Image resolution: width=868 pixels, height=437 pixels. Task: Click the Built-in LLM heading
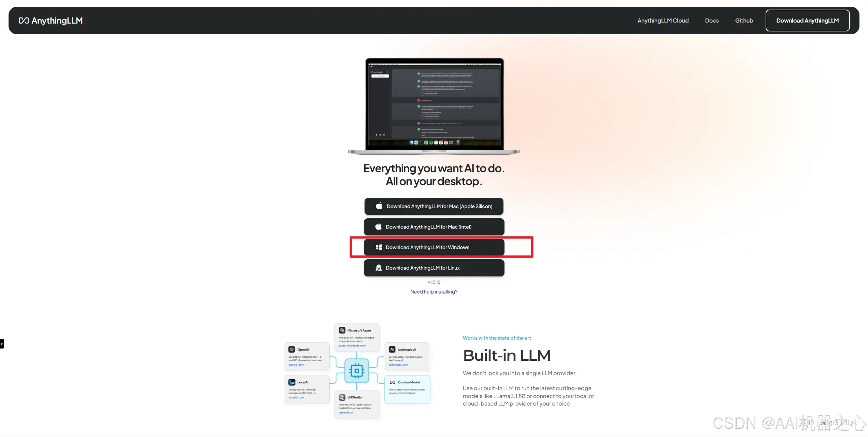[507, 355]
